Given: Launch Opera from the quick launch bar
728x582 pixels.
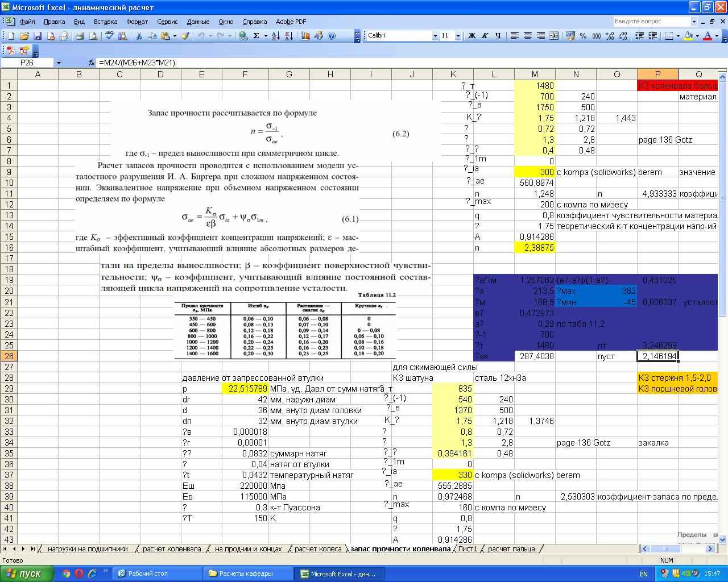Looking at the screenshot, I should (79, 573).
